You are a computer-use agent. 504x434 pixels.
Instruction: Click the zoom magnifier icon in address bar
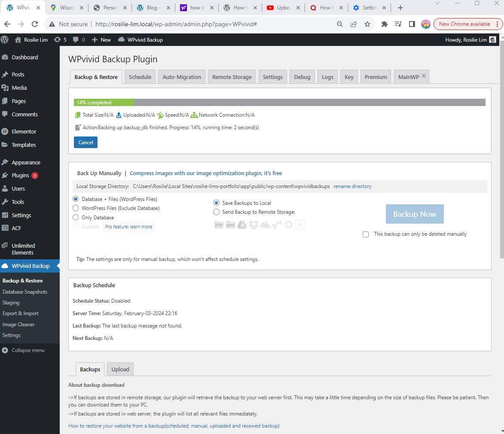click(339, 24)
